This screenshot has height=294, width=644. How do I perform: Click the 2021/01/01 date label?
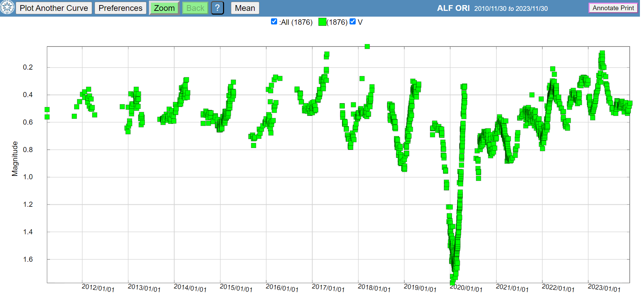pyautogui.click(x=512, y=288)
